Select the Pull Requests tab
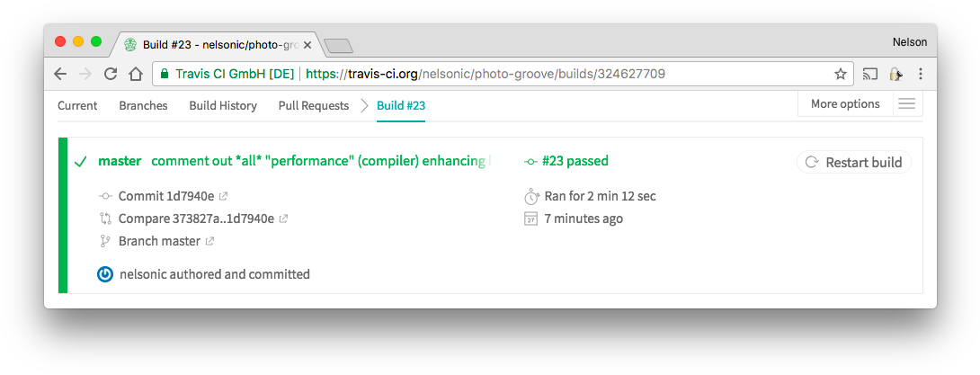The image size is (980, 375). 314,106
